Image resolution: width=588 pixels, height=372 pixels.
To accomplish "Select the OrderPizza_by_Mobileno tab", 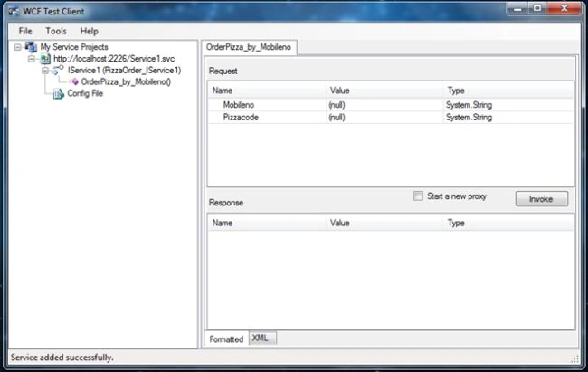I will point(249,47).
